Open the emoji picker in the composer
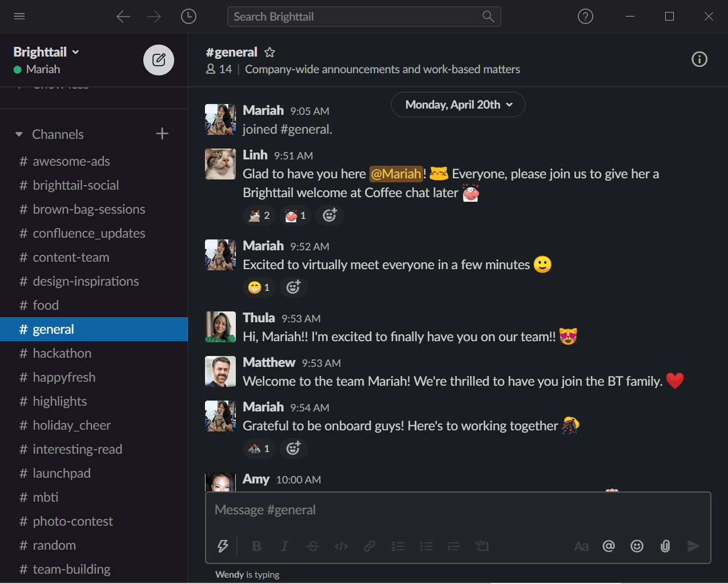Viewport: 728px width, 584px height. (637, 546)
